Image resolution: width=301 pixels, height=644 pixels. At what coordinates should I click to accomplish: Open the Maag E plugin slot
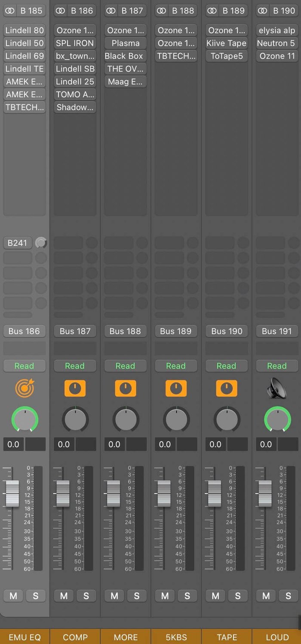tap(126, 81)
